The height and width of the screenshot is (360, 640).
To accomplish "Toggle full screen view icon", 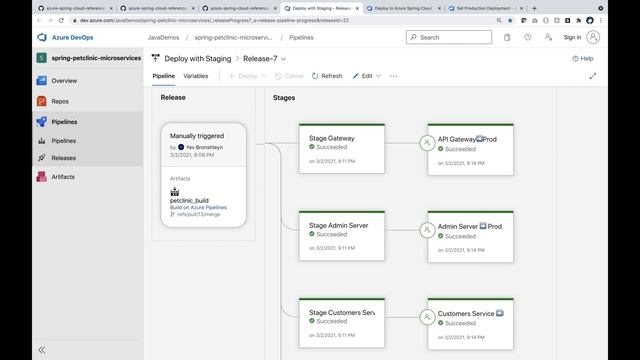I will (x=593, y=76).
